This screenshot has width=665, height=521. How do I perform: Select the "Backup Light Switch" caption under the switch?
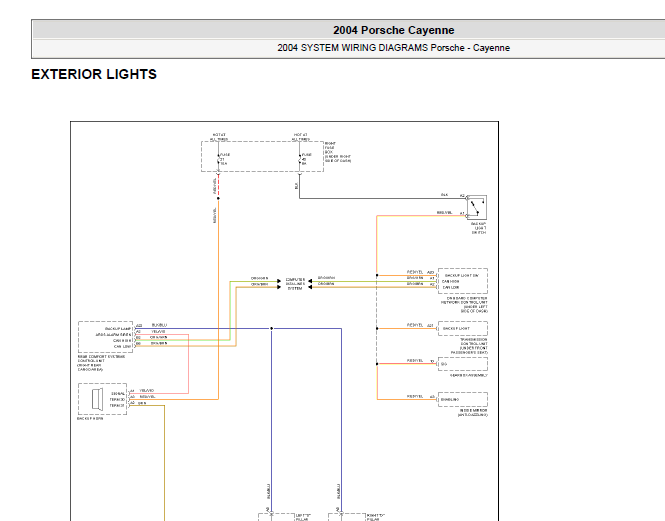pyautogui.click(x=479, y=228)
